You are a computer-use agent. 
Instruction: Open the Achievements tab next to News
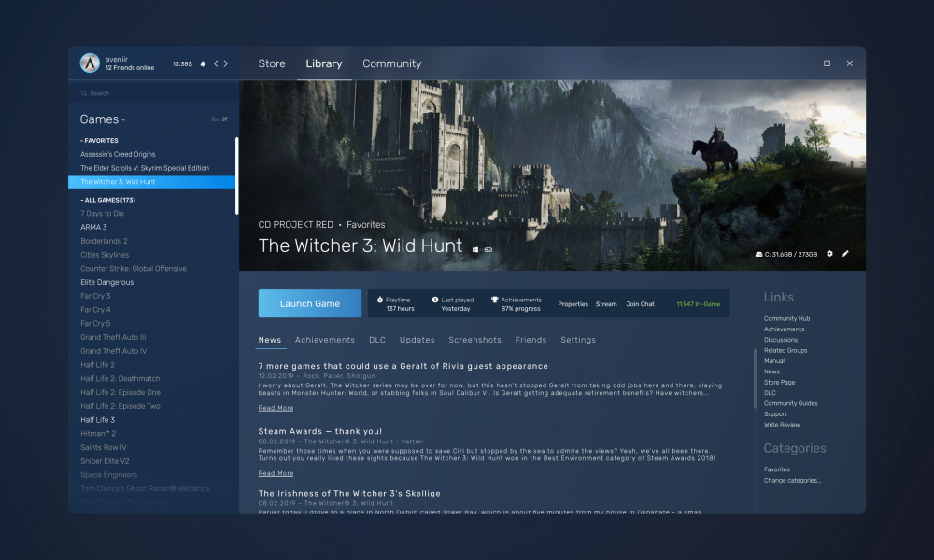coord(325,340)
